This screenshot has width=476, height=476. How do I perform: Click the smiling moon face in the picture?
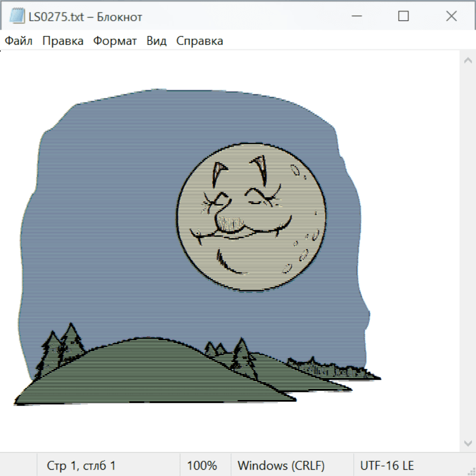pyautogui.click(x=251, y=217)
